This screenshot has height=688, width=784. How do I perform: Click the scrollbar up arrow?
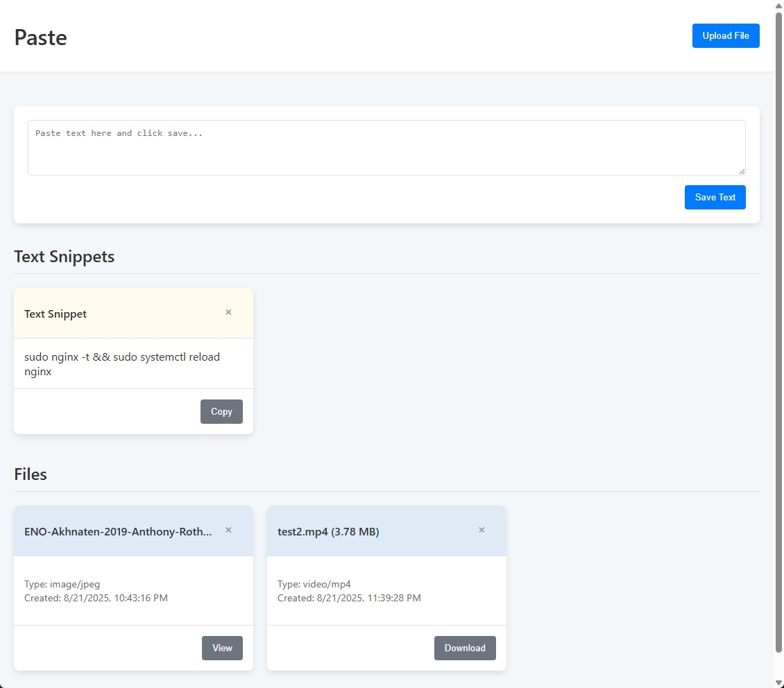[778, 5]
